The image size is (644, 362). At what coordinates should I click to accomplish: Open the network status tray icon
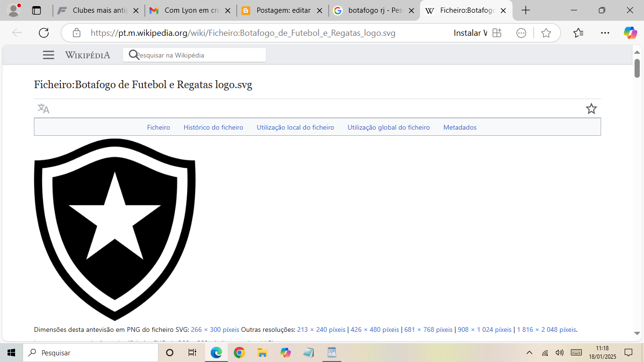545,353
